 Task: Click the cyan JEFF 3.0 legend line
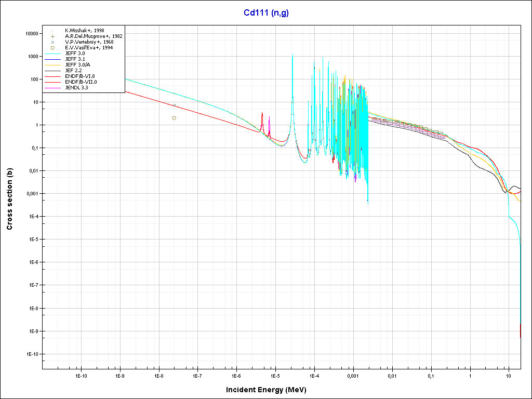53,54
